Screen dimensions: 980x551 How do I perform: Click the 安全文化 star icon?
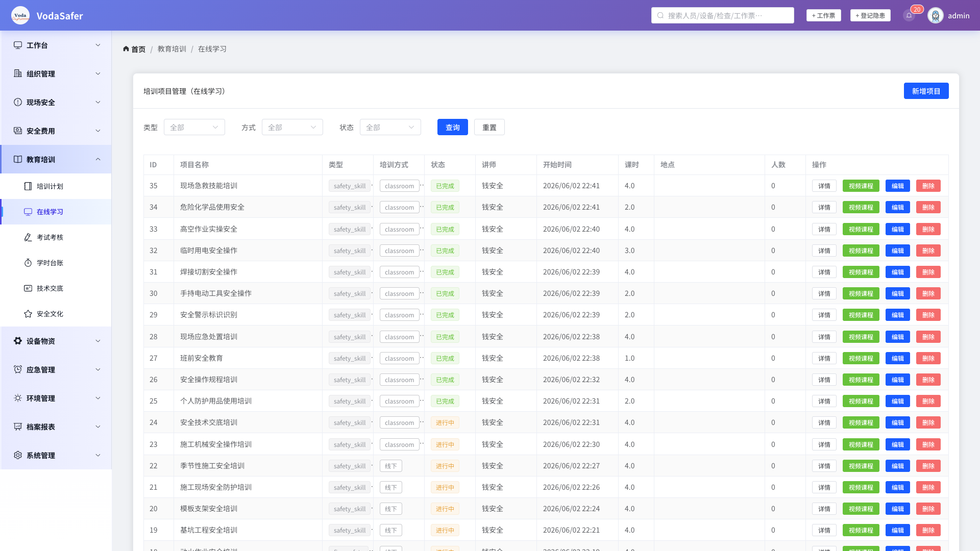coord(28,314)
